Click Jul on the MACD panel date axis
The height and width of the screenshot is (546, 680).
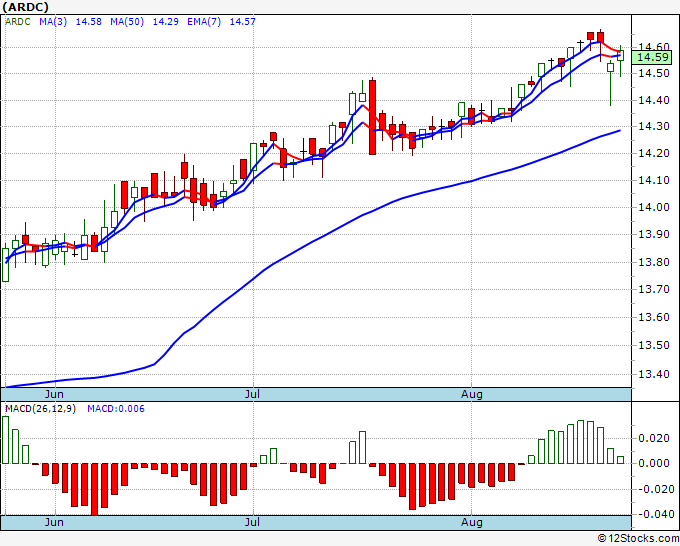(x=252, y=522)
